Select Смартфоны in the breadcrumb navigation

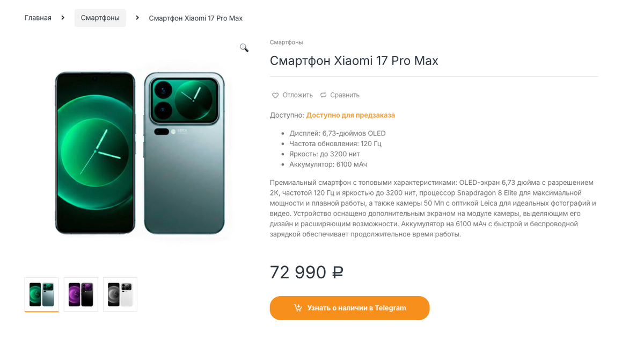[100, 17]
